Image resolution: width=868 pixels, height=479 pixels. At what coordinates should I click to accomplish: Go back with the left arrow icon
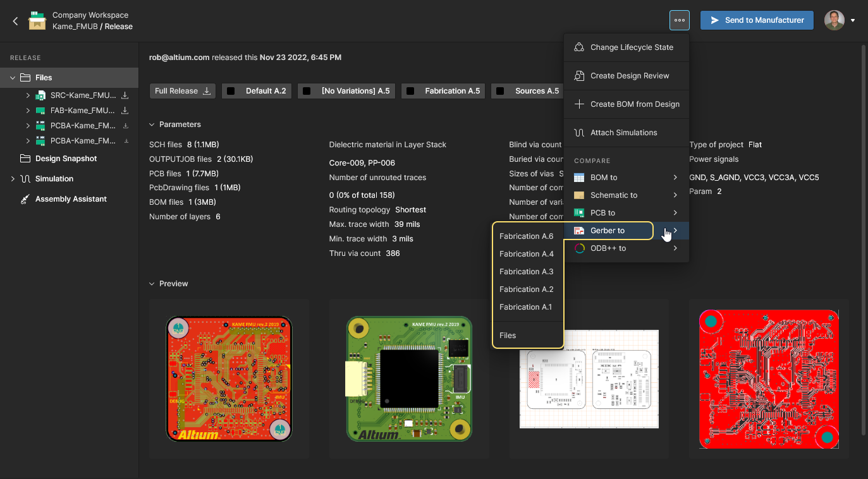(x=15, y=21)
